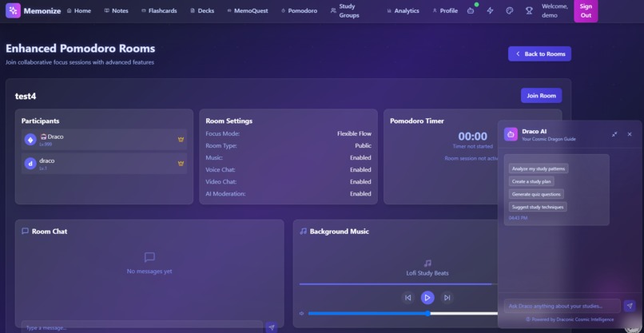Image resolution: width=644 pixels, height=333 pixels.
Task: Mute music with the speaker icon
Action: pos(301,313)
